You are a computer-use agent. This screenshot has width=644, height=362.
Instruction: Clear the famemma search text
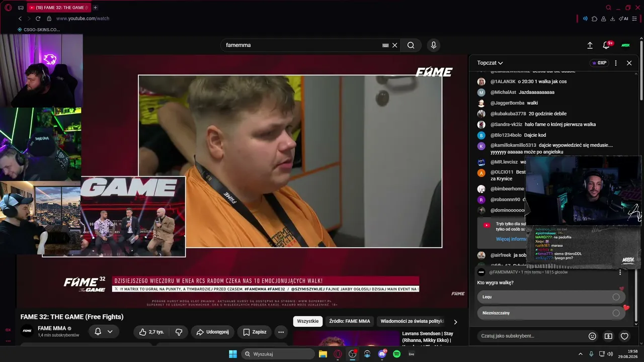(395, 45)
